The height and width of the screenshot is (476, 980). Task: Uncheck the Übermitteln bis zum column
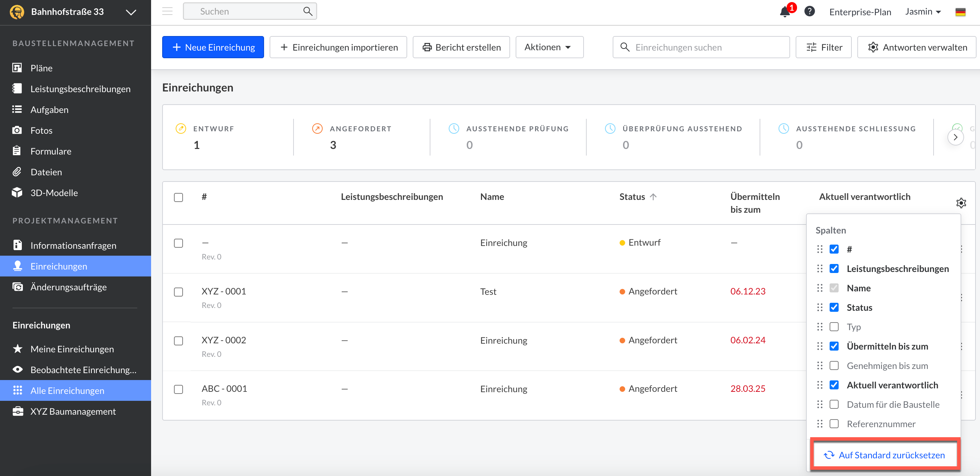(834, 346)
